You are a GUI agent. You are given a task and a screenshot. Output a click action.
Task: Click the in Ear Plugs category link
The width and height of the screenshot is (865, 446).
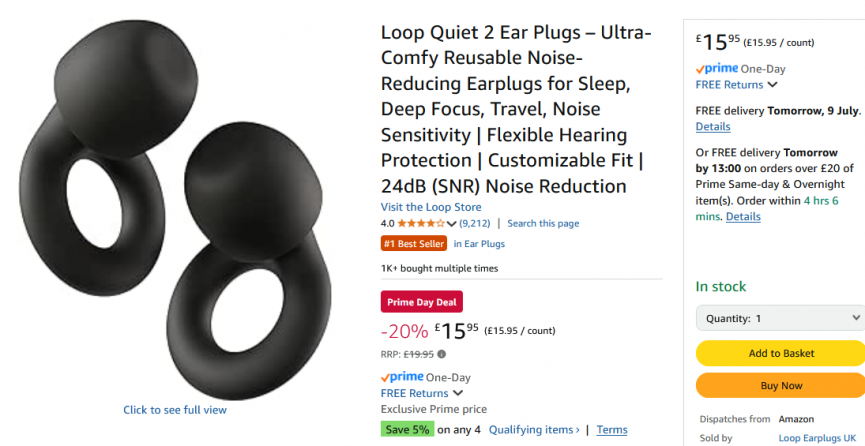point(479,243)
